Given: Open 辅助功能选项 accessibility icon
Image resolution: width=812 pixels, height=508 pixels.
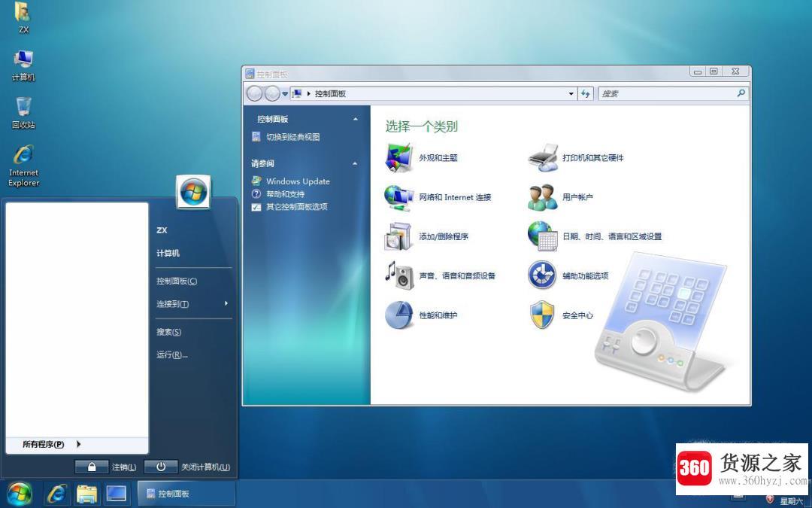Looking at the screenshot, I should click(x=541, y=275).
